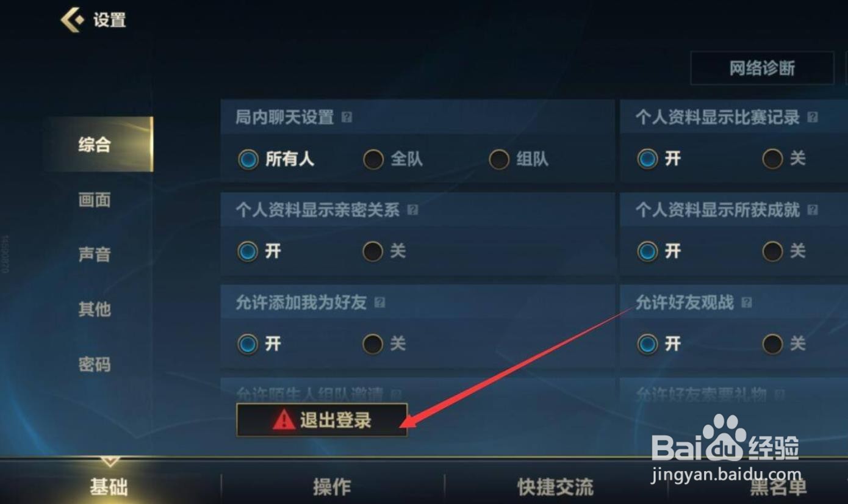
Task: Open help icon next to 个人资料显示亲密关系
Action: click(412, 210)
